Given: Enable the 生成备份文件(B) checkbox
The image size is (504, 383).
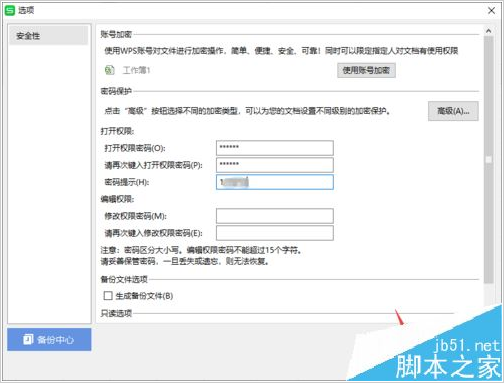Looking at the screenshot, I should pyautogui.click(x=108, y=296).
